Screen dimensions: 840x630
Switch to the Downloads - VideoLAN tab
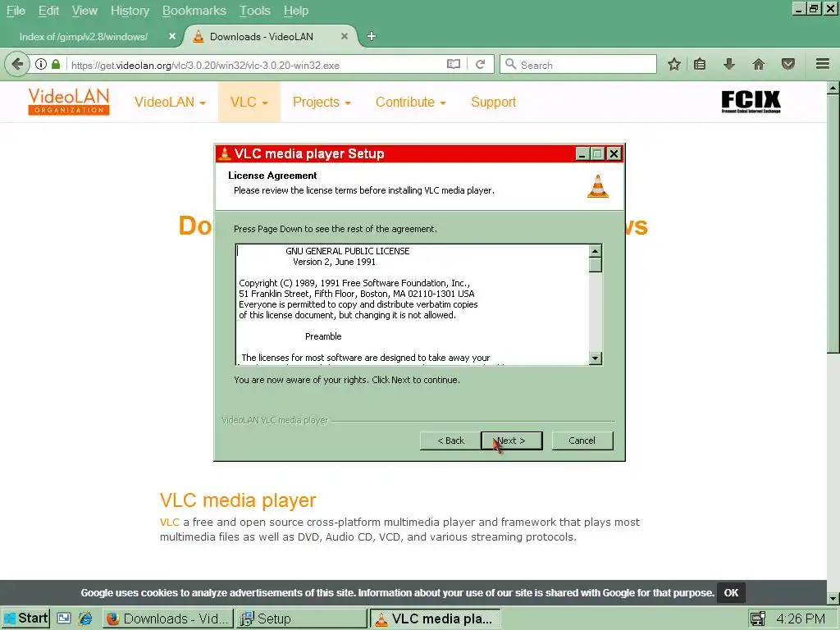[x=262, y=36]
